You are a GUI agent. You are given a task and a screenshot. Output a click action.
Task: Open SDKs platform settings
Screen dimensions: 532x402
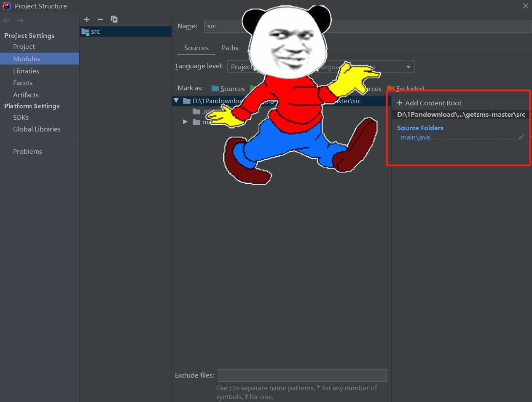pyautogui.click(x=21, y=118)
